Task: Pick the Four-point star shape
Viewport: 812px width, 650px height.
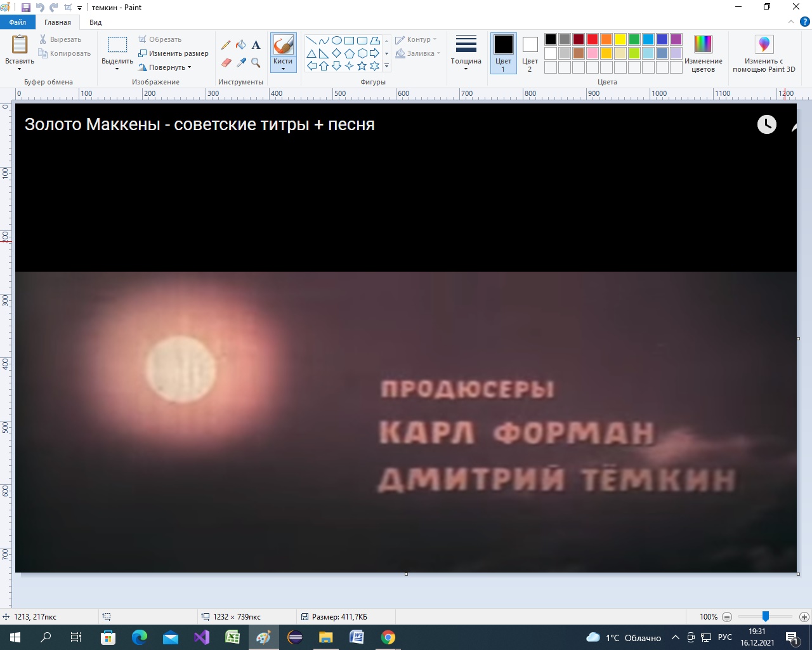Action: pos(350,66)
